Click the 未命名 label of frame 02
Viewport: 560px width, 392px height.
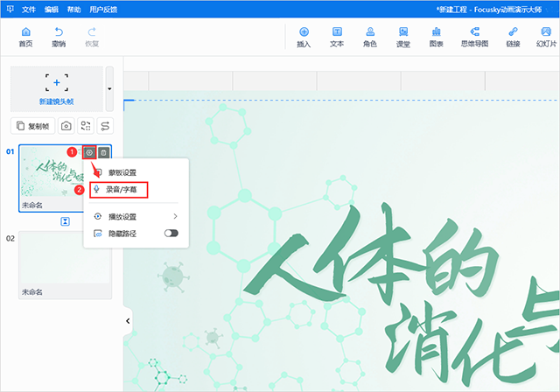click(32, 292)
